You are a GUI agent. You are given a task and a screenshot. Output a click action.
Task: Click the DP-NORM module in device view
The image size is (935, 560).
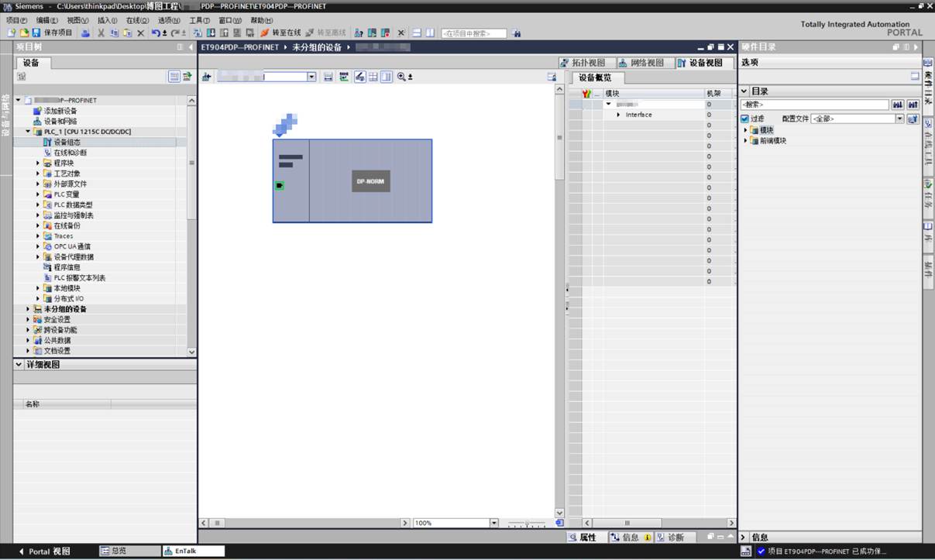[x=370, y=181]
